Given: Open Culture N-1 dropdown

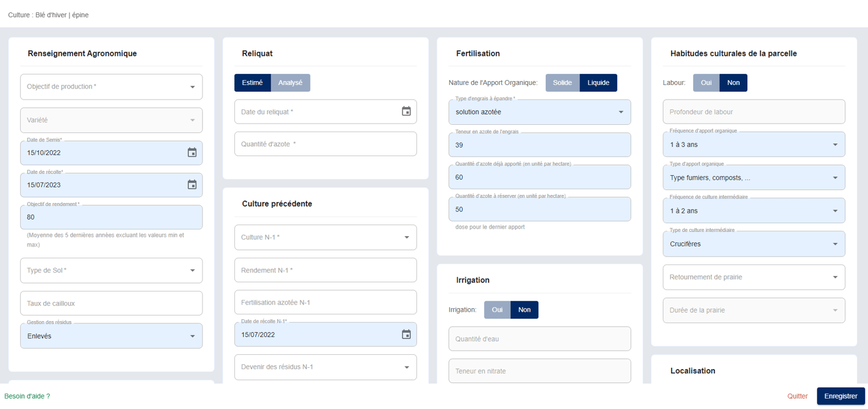Looking at the screenshot, I should coord(325,237).
